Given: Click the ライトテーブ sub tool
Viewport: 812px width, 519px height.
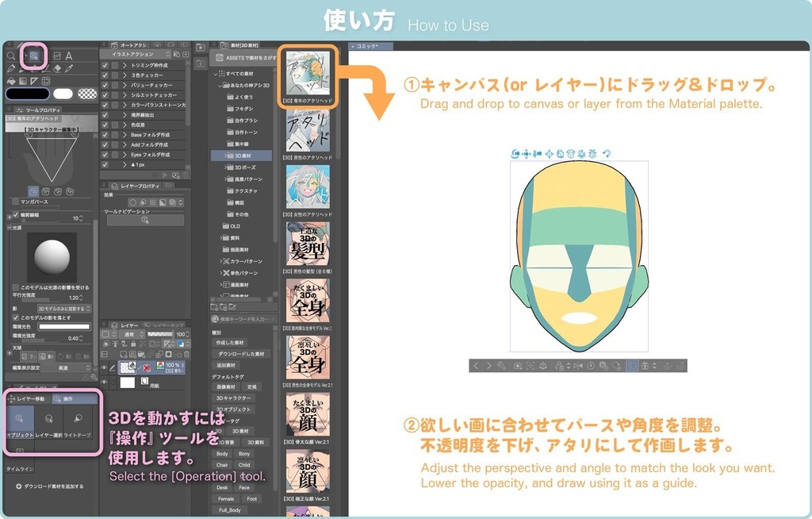Looking at the screenshot, I should (x=78, y=422).
